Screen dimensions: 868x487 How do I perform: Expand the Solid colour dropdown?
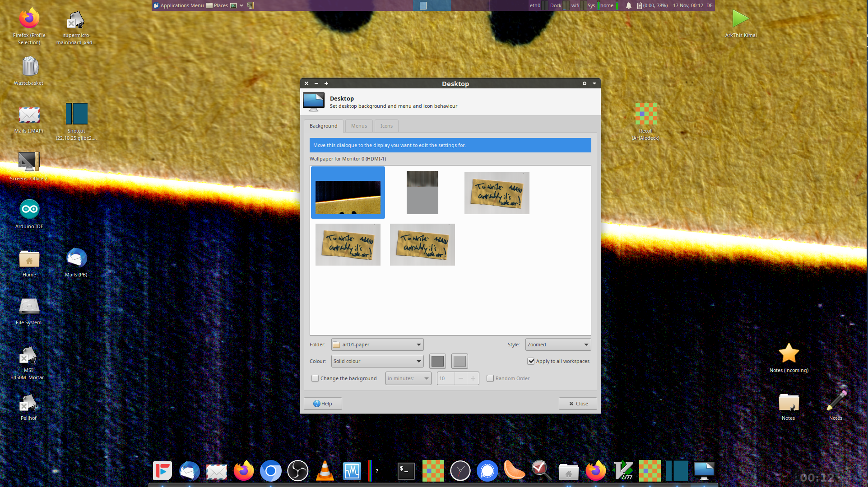click(377, 361)
